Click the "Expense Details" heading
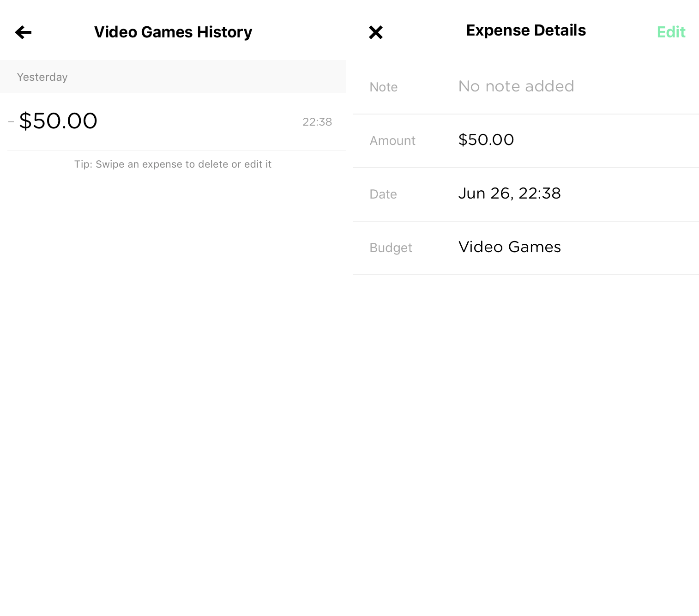 pyautogui.click(x=526, y=30)
